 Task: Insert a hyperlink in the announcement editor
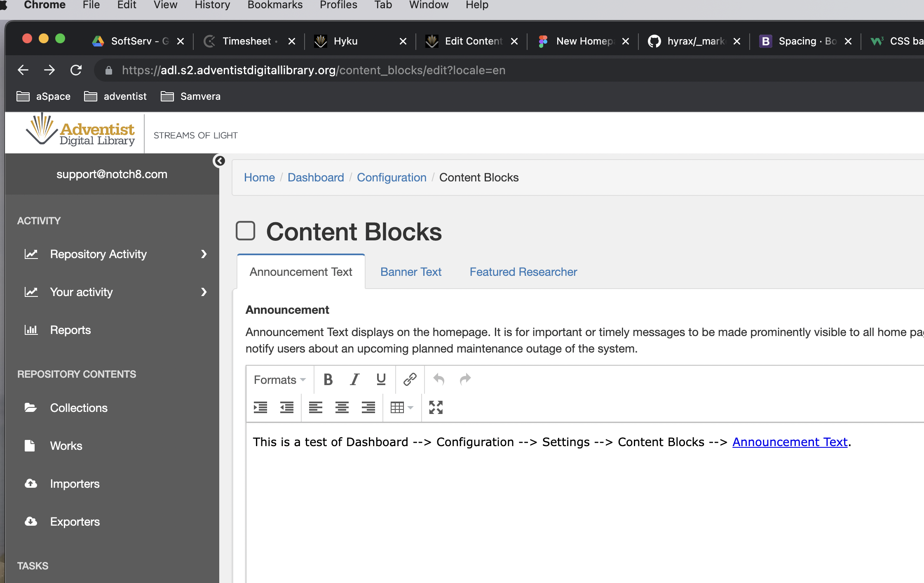(x=410, y=379)
